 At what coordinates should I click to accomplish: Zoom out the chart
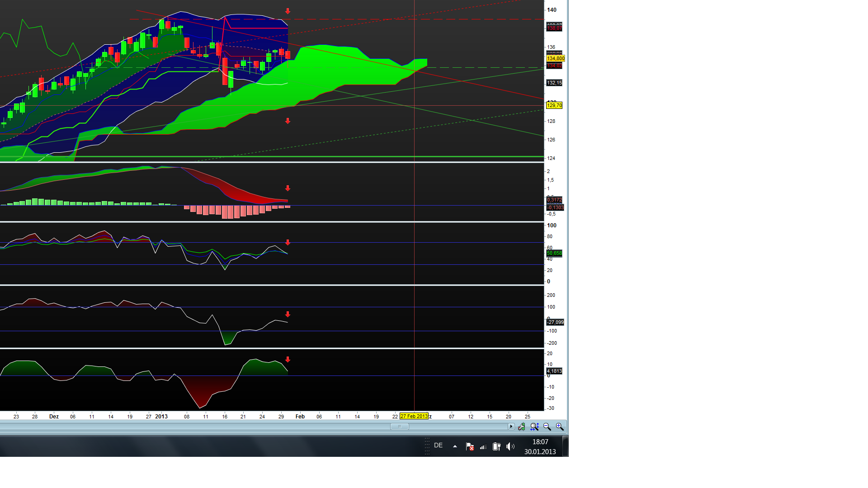(x=547, y=427)
